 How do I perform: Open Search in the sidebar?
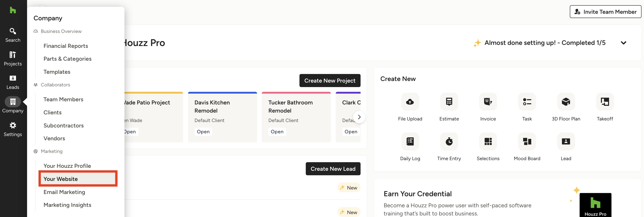(x=13, y=35)
